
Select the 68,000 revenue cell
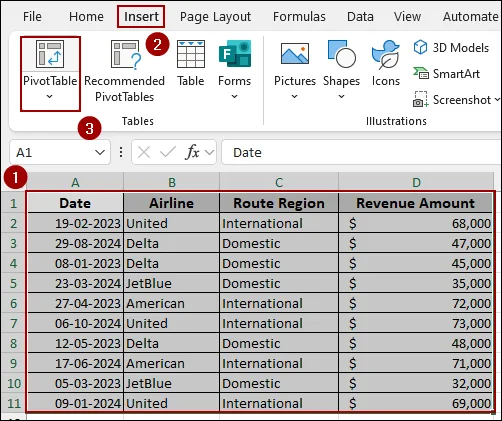pyautogui.click(x=416, y=223)
